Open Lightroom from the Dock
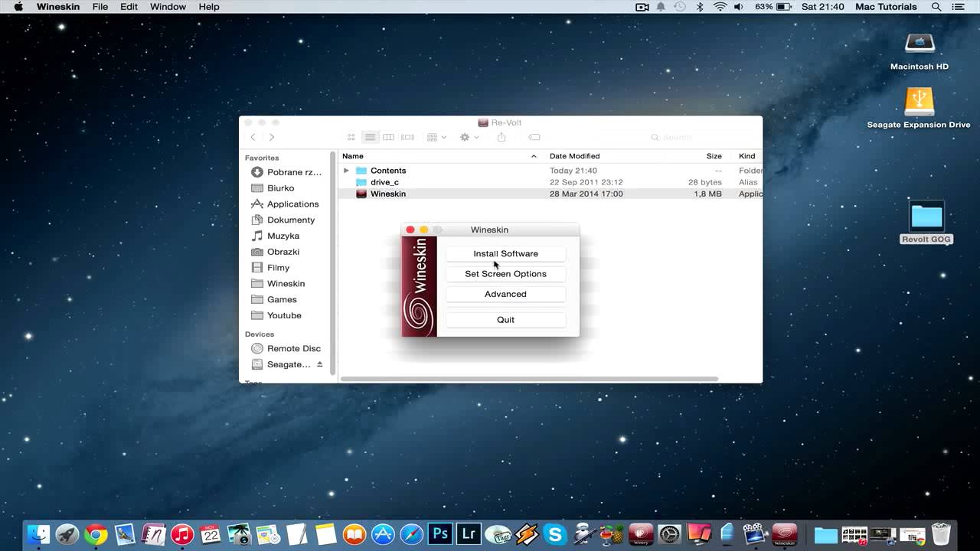Viewport: 980px width, 551px height. pyautogui.click(x=469, y=534)
